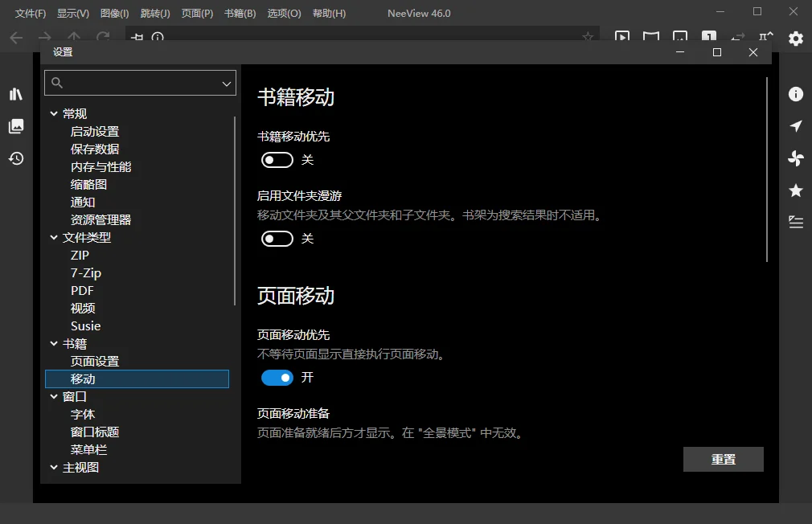Collapse the 书籍 tree section
Image resolution: width=812 pixels, height=524 pixels.
click(54, 343)
